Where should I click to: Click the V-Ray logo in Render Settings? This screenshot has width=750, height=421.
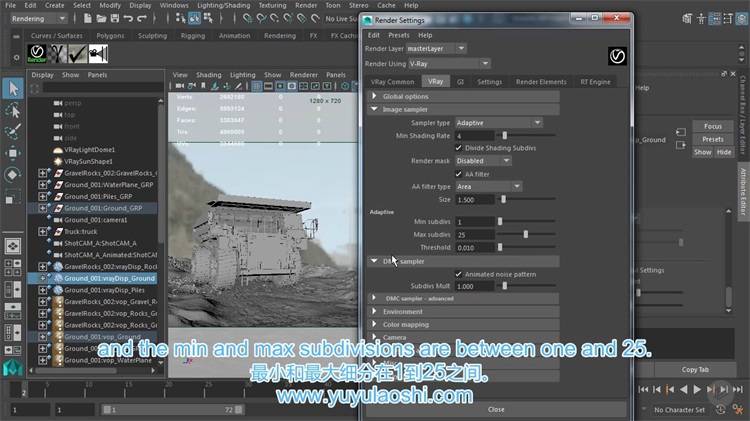tap(617, 55)
